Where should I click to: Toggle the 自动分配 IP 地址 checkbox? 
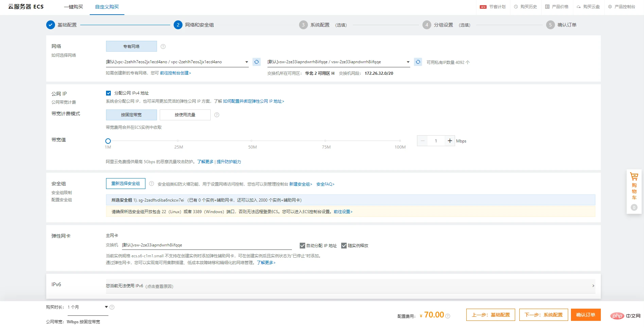(302, 245)
